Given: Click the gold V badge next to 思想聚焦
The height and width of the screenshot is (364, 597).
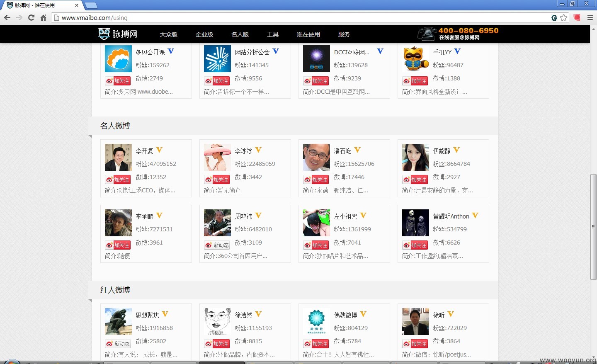Looking at the screenshot, I should (x=165, y=314).
